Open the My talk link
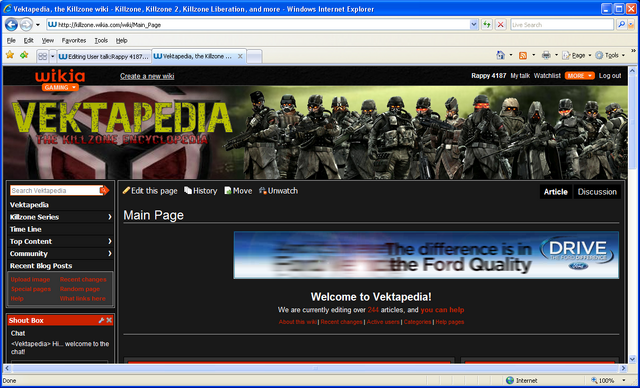The image size is (640, 388). [x=520, y=75]
